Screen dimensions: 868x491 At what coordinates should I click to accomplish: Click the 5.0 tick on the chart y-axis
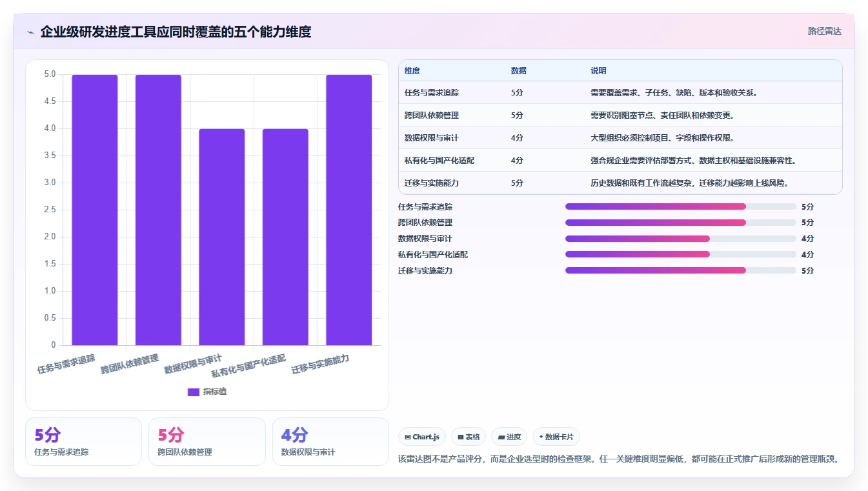(x=50, y=74)
